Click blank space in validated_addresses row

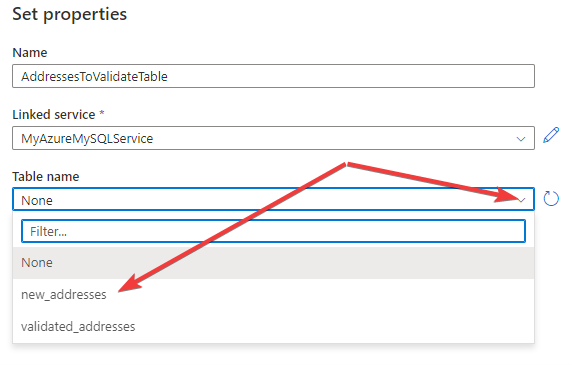[329, 326]
